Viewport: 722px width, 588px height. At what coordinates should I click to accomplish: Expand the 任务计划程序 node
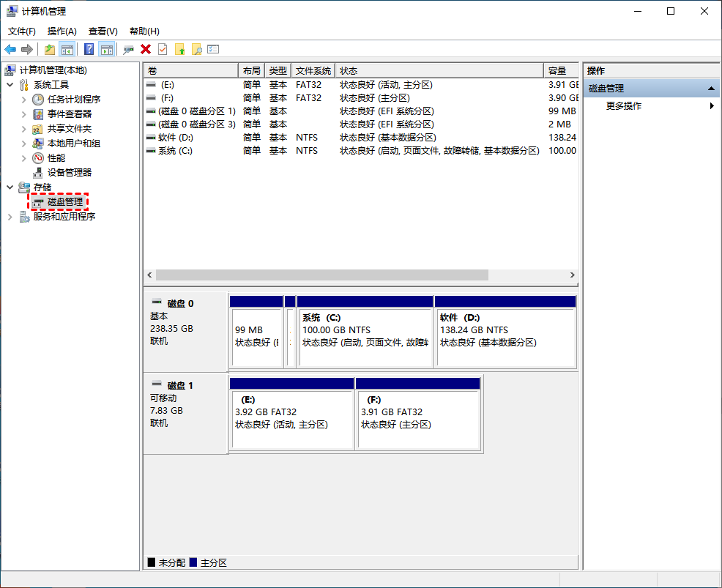(x=24, y=100)
